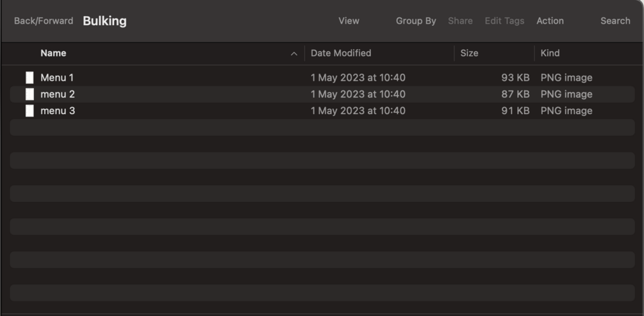
Task: Click the Menu 1 file icon
Action: (x=29, y=78)
